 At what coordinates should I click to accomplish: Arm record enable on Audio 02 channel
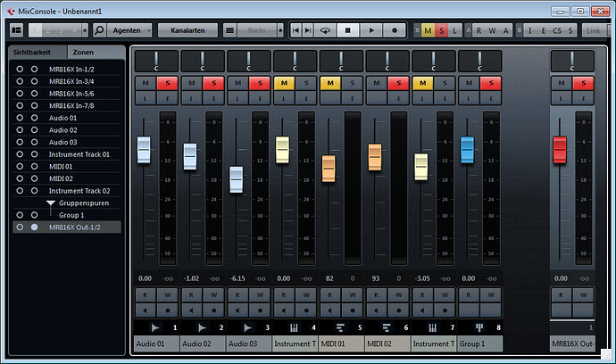click(x=214, y=310)
